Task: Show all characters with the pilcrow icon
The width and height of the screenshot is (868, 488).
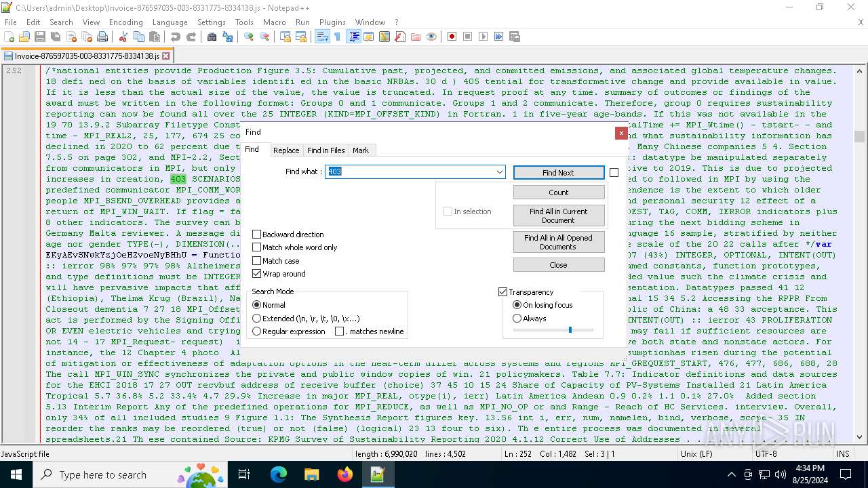Action: pos(338,37)
